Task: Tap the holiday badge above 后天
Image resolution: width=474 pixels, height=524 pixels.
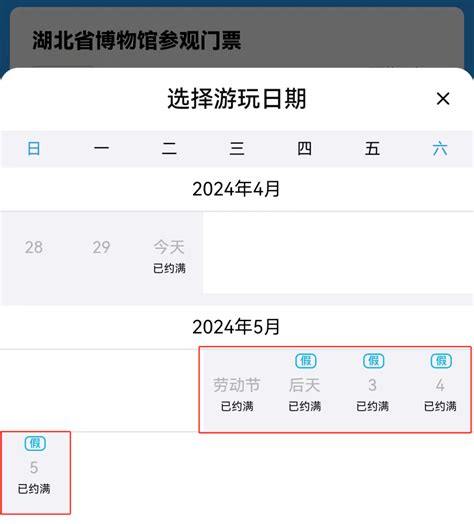Action: pos(306,361)
